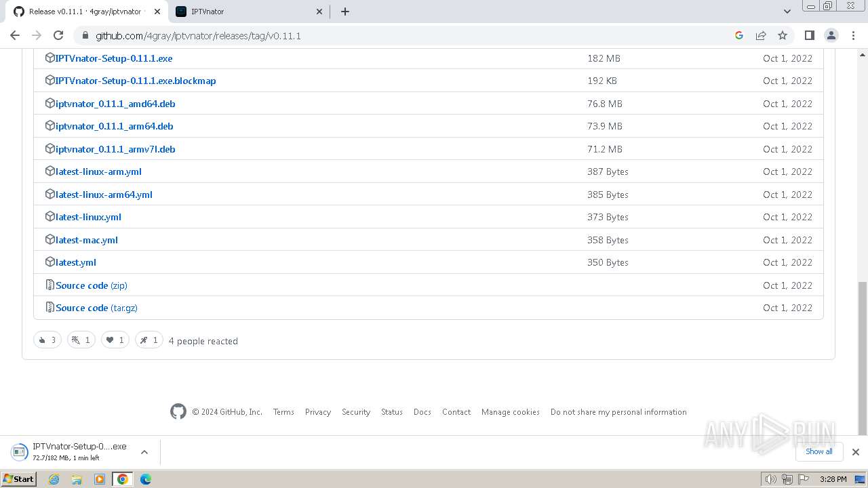
Task: Download iptvnator_0.11.1_arm64.deb
Action: 115,126
